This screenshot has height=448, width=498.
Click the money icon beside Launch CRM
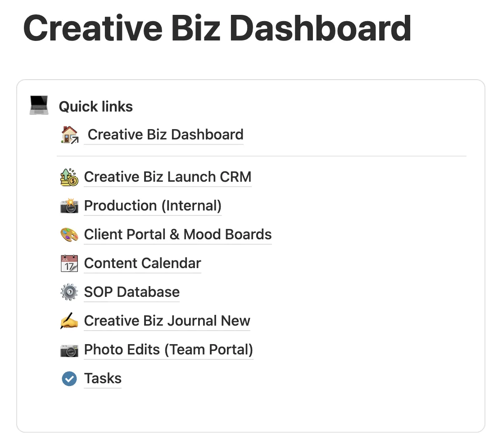pyautogui.click(x=69, y=177)
